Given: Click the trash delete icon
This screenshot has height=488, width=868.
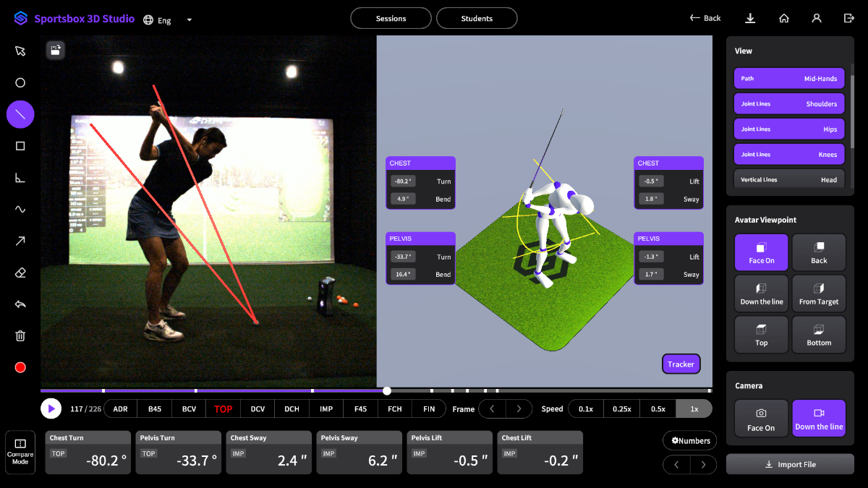Looking at the screenshot, I should 20,335.
